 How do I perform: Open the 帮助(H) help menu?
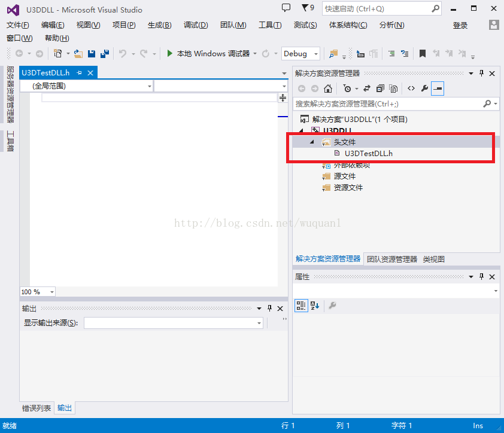(57, 38)
